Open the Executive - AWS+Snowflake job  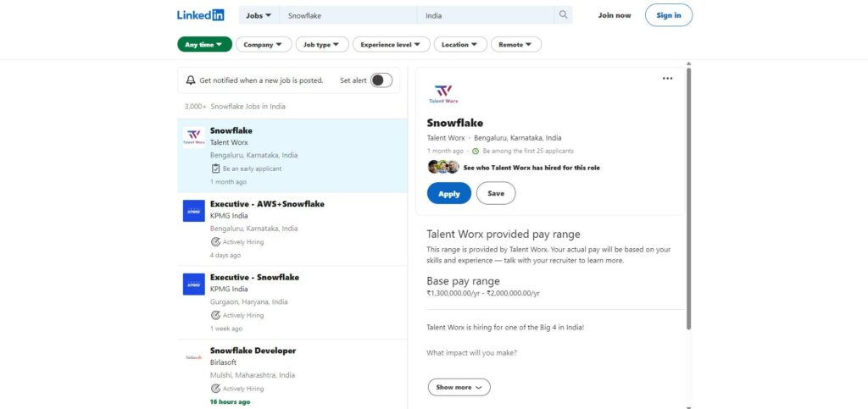(267, 204)
